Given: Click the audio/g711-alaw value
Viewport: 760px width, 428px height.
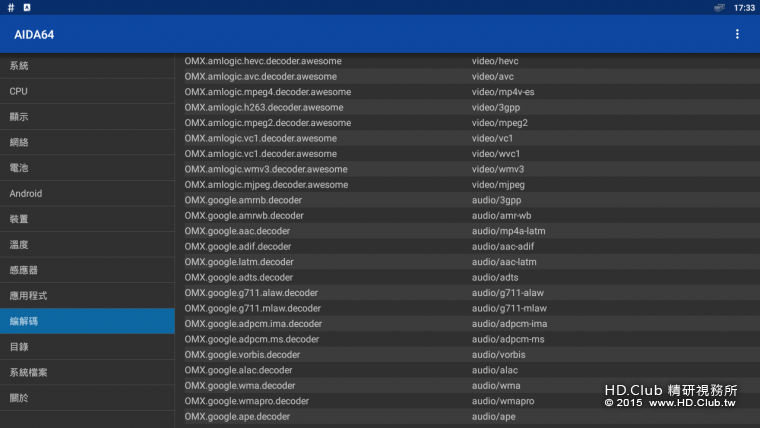Looking at the screenshot, I should [507, 293].
